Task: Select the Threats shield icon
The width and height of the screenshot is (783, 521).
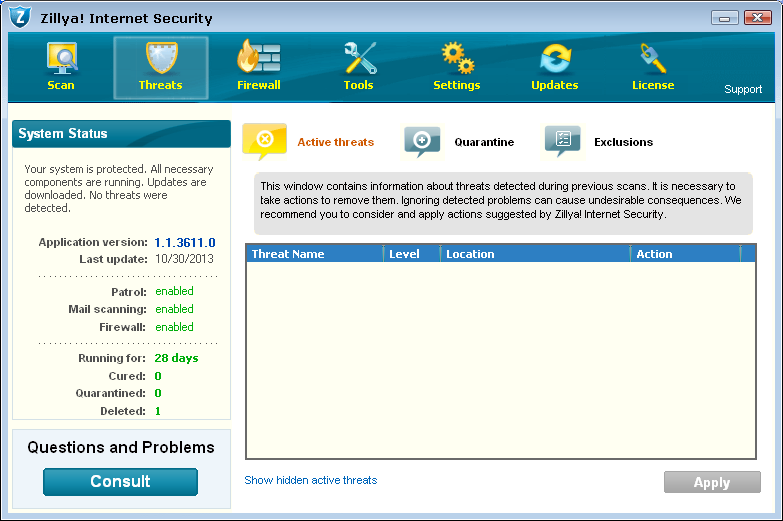Action: point(161,57)
